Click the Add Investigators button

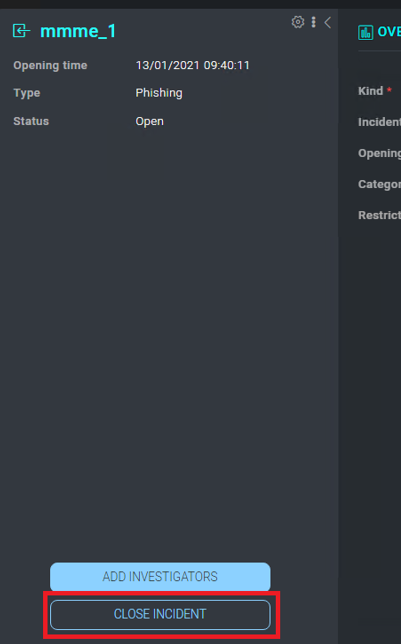160,576
